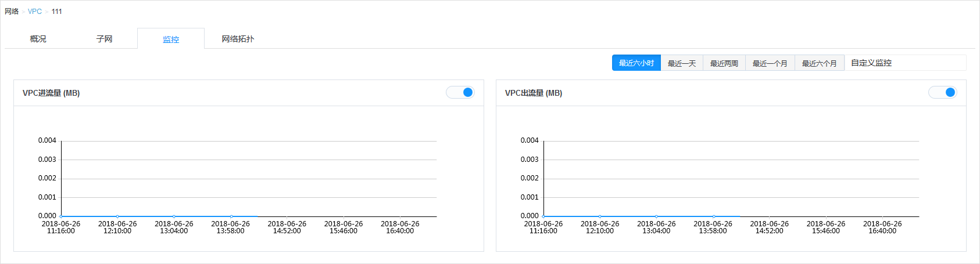Click the VPC breadcrumb link
This screenshot has width=980, height=264.
(35, 12)
